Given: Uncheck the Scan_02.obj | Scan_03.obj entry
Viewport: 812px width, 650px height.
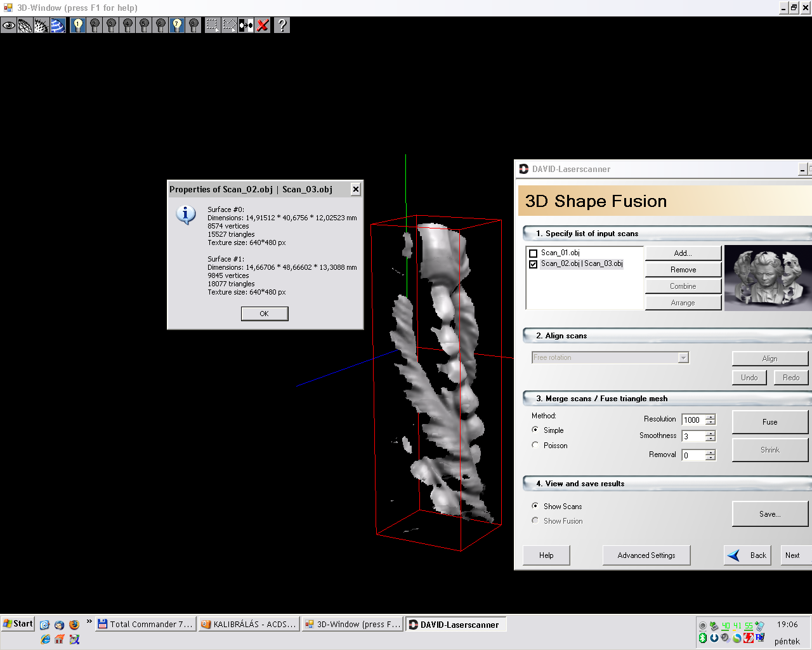Looking at the screenshot, I should pos(534,264).
